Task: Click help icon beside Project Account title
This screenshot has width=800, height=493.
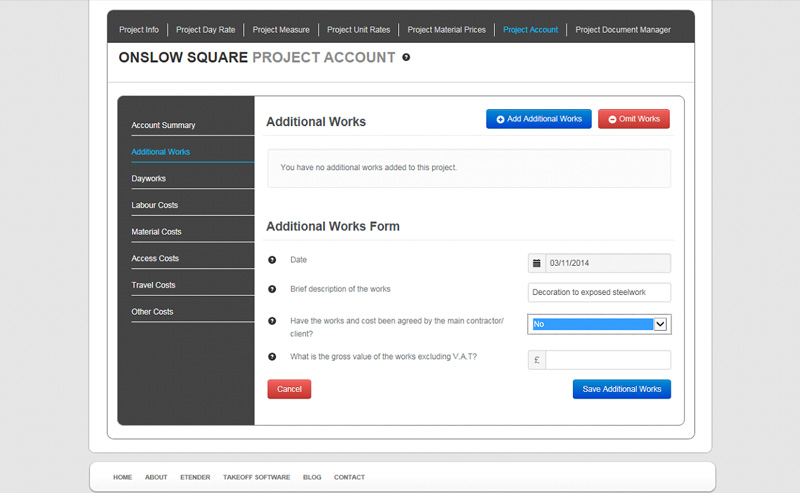Action: (x=406, y=58)
